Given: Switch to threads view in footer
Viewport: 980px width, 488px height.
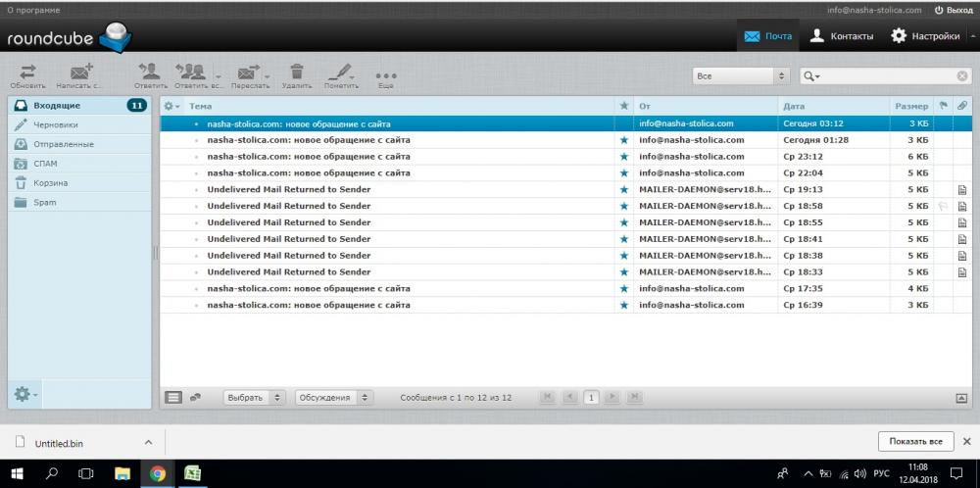Looking at the screenshot, I should tap(196, 398).
